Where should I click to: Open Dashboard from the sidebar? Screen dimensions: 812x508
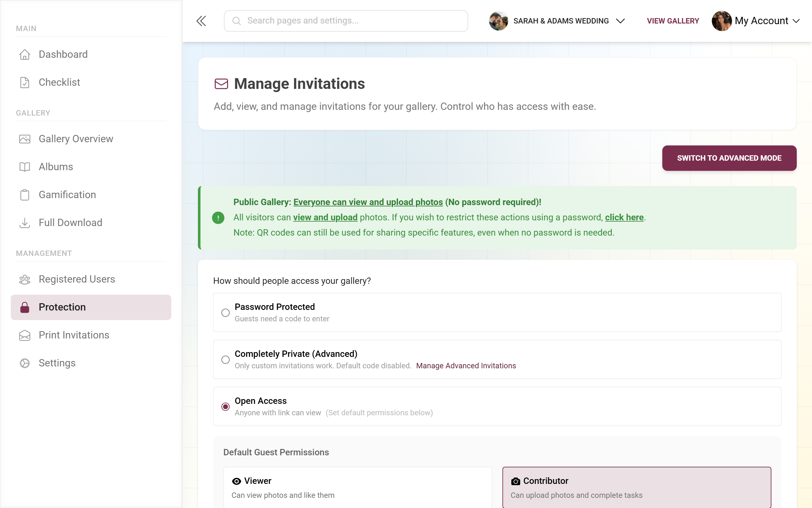point(91,54)
